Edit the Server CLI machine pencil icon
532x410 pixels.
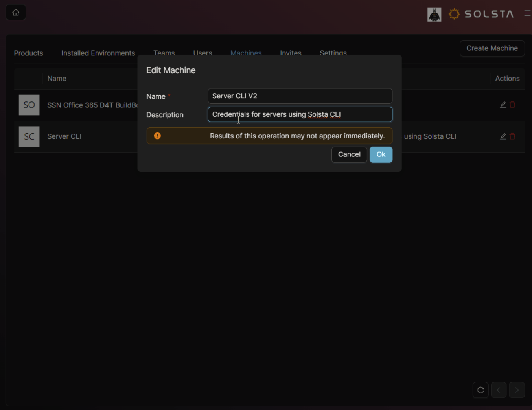(x=503, y=136)
